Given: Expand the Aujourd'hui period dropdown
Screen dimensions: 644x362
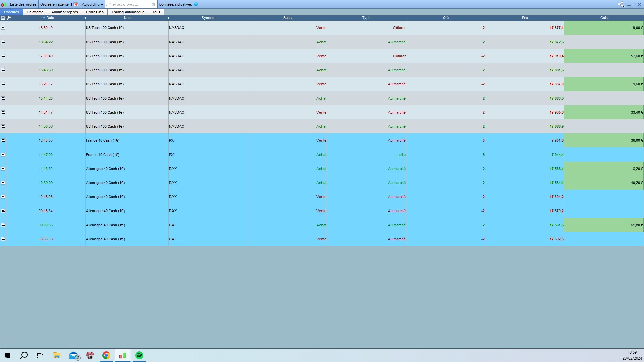Looking at the screenshot, I should tap(92, 4).
